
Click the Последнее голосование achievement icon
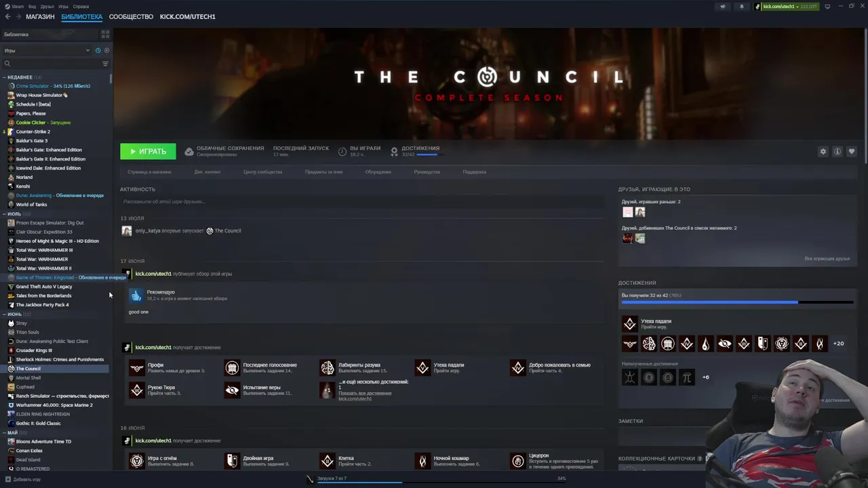coord(232,367)
